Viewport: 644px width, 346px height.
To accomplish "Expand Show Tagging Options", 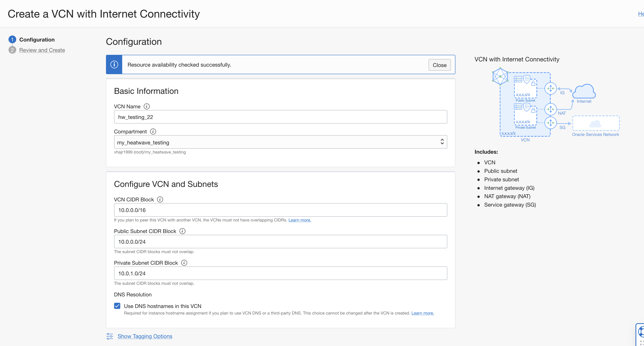I will [x=145, y=336].
